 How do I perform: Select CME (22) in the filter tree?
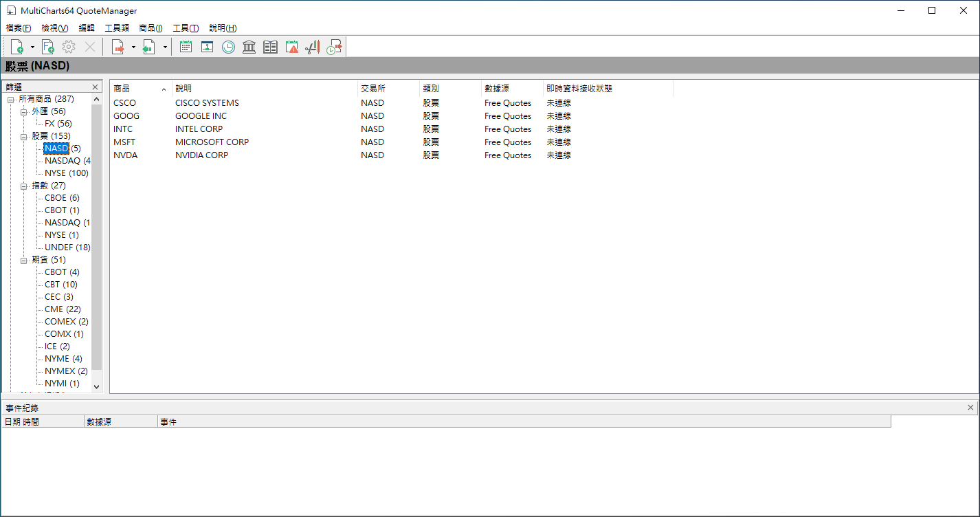(x=63, y=309)
